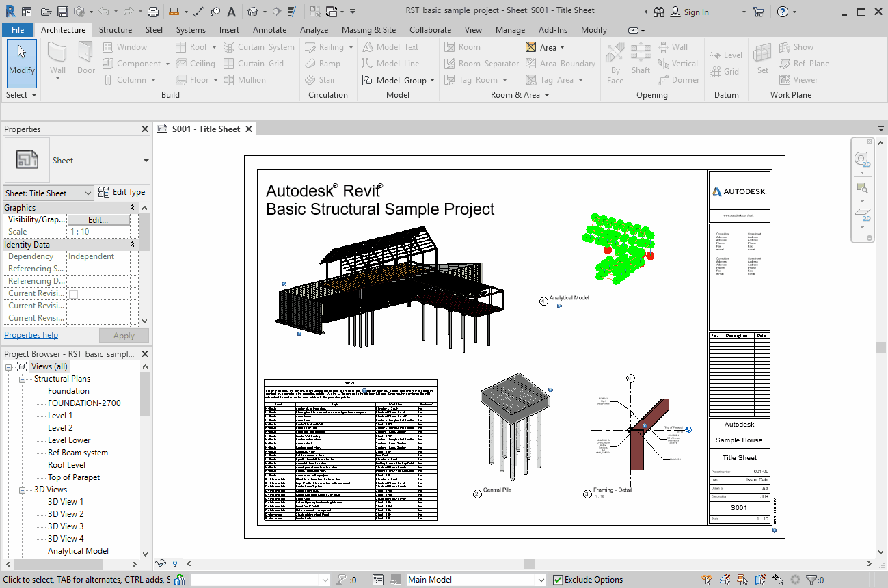Click the Save icon in quick access toolbar
The width and height of the screenshot is (888, 588).
[62, 12]
